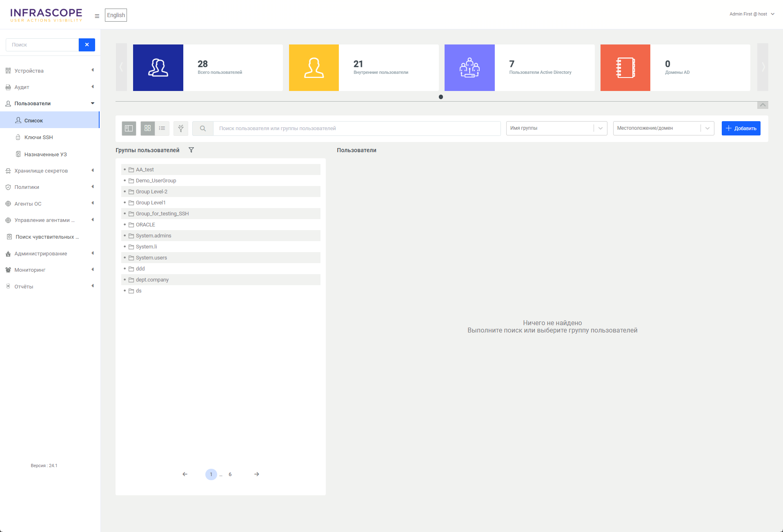Click the orange AD domains notebook icon
This screenshot has width=783, height=532.
pos(625,68)
